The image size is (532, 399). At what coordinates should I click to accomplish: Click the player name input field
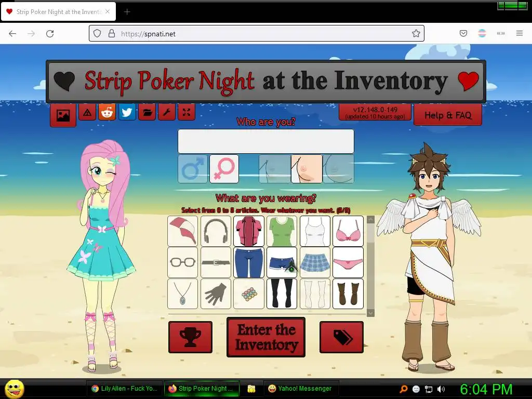[265, 141]
